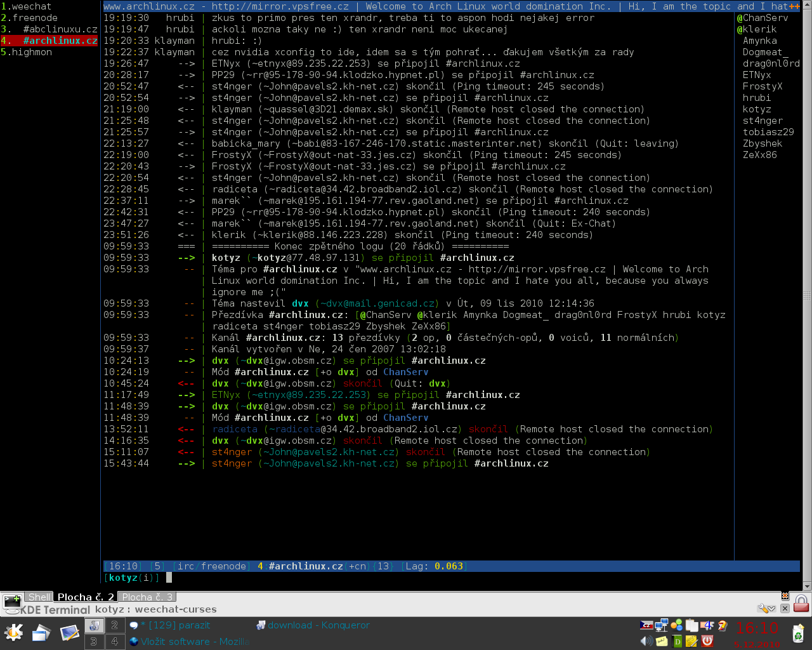Select the 5.highmon buffer in list
The height and width of the screenshot is (650, 812).
(26, 52)
